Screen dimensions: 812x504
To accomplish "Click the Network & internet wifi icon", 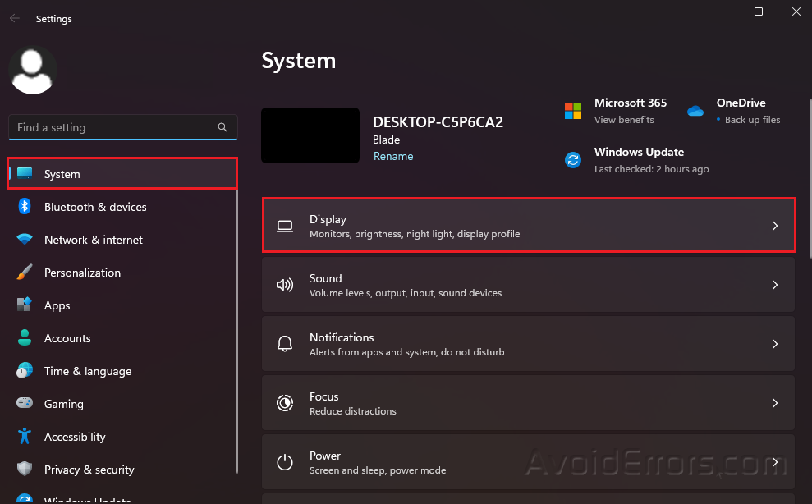I will click(25, 240).
